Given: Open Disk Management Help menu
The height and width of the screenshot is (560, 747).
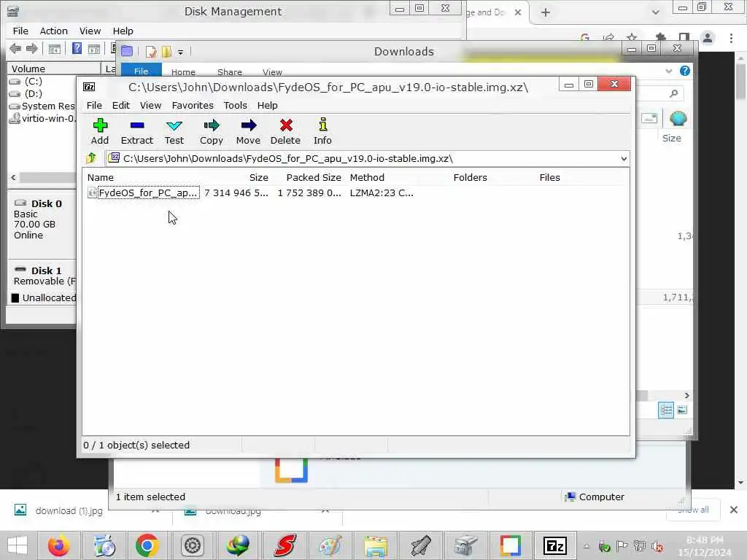Looking at the screenshot, I should point(123,31).
